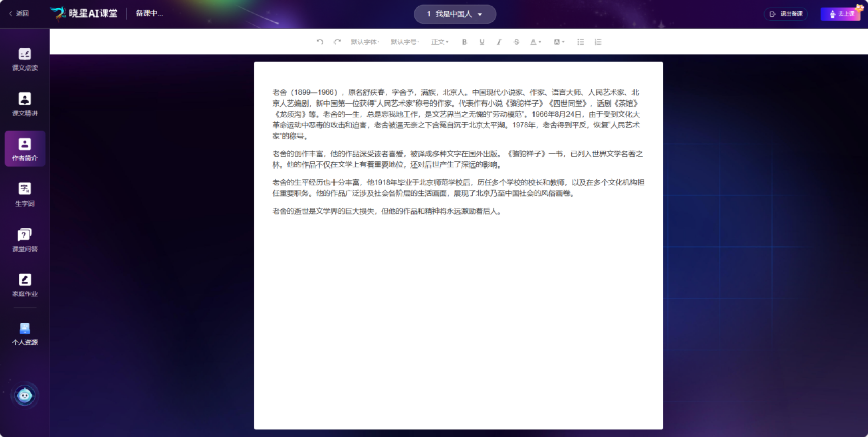Viewport: 868px width, 437px height.
Task: Insert a numbered list
Action: [598, 42]
